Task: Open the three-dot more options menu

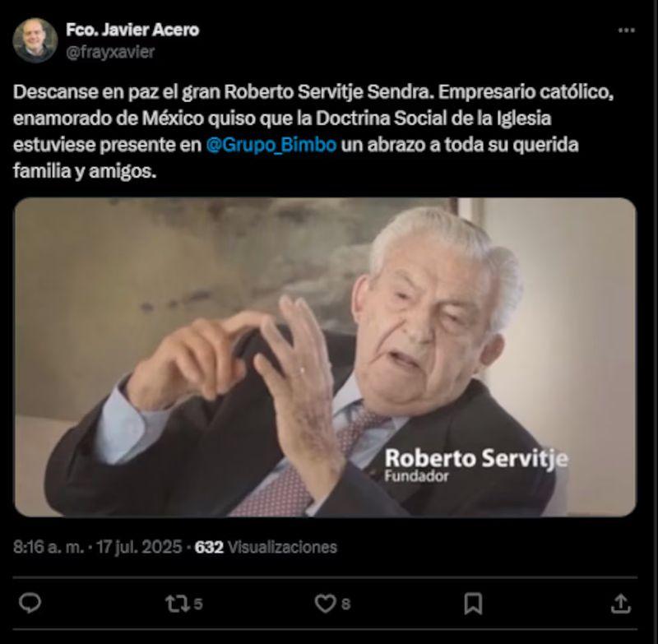Action: (x=626, y=30)
